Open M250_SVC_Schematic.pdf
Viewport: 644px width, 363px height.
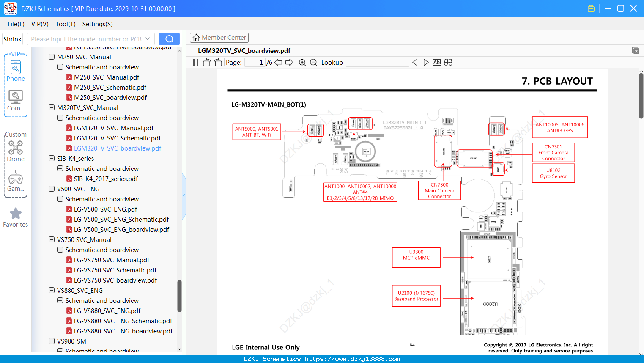110,87
